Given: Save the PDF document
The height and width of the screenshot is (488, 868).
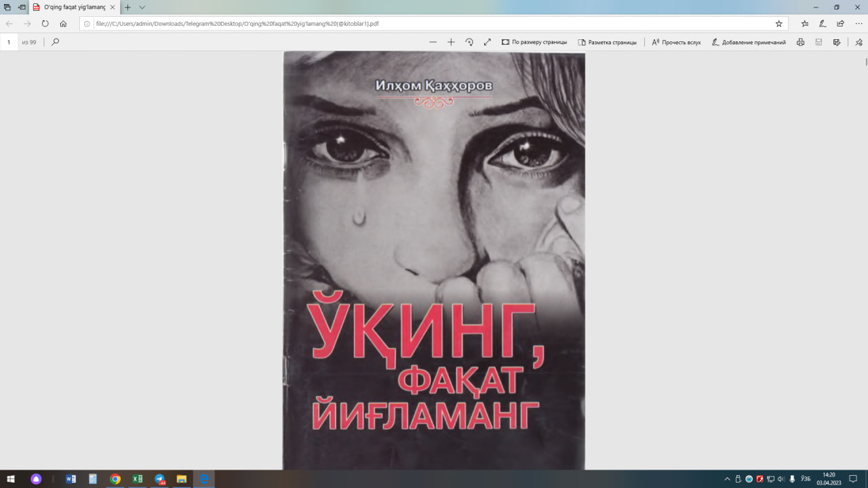Looking at the screenshot, I should point(818,41).
